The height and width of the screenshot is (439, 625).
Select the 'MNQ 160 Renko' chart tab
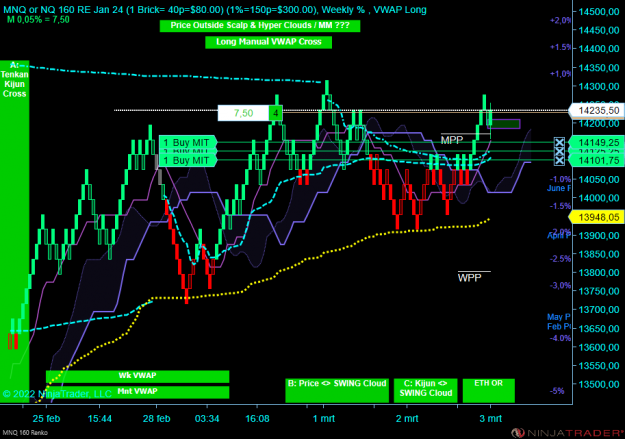(25, 433)
